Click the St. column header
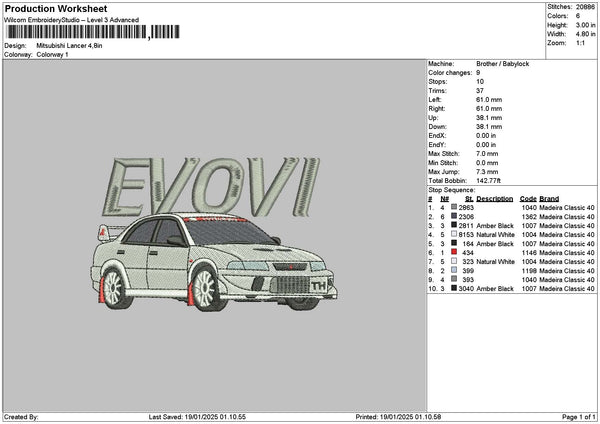 (x=468, y=198)
